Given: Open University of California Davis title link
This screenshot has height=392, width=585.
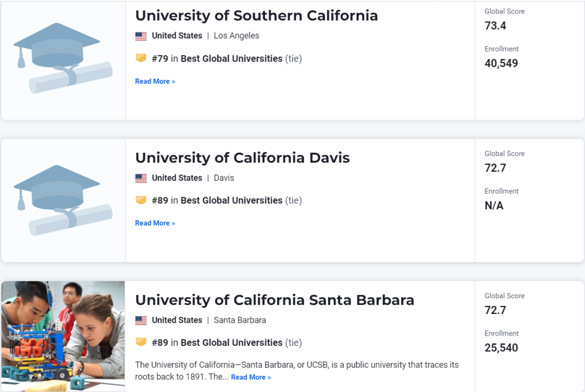Looking at the screenshot, I should coord(243,158).
